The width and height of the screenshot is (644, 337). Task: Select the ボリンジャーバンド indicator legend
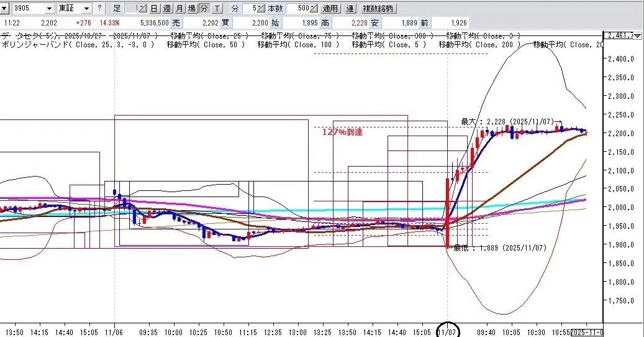point(78,45)
